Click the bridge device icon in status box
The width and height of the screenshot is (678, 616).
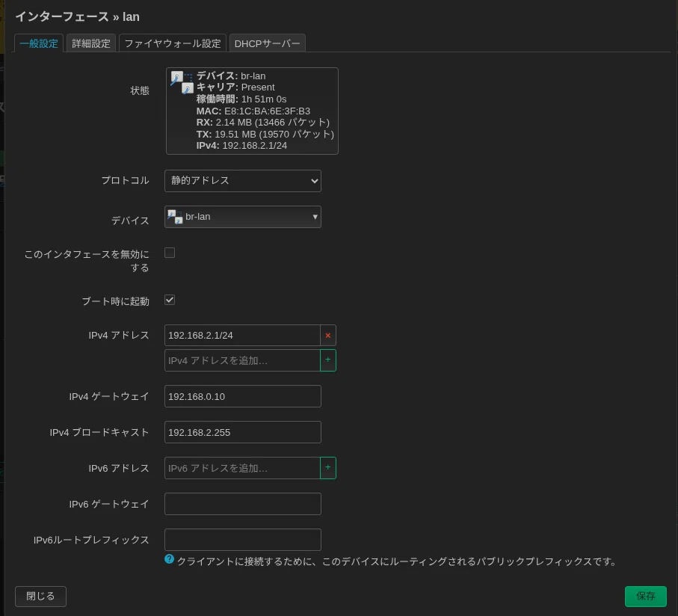click(182, 82)
